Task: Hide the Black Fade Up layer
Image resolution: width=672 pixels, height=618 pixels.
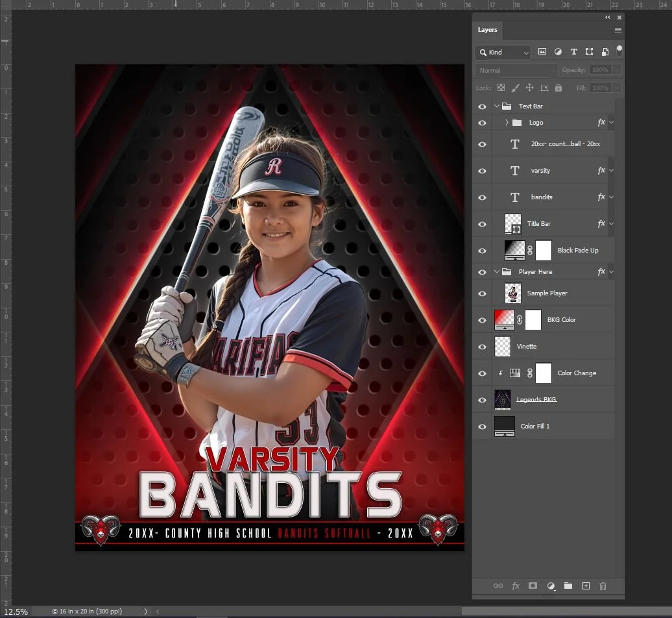Action: coord(482,251)
